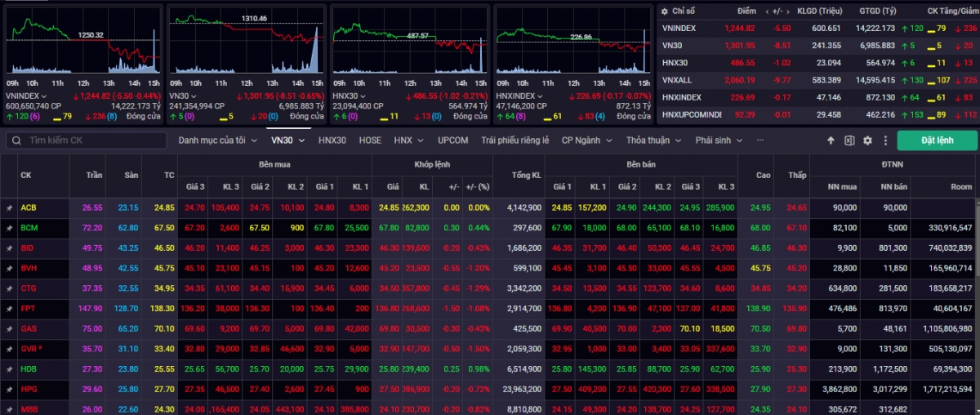Click VN30 index value 1,301.95 in table

(742, 46)
